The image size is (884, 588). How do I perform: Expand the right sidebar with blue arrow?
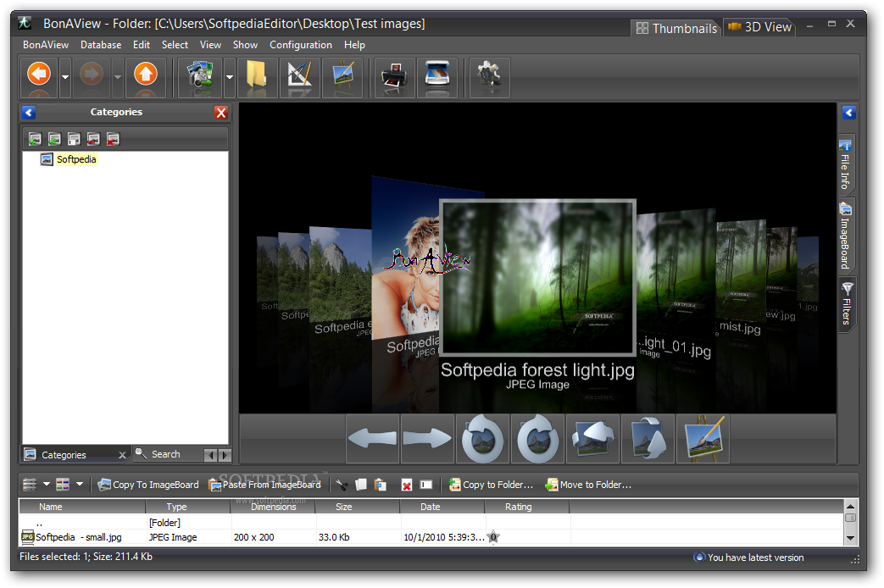(848, 112)
